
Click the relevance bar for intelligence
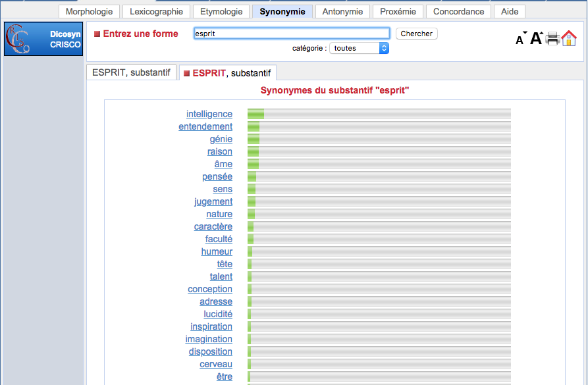pos(379,114)
